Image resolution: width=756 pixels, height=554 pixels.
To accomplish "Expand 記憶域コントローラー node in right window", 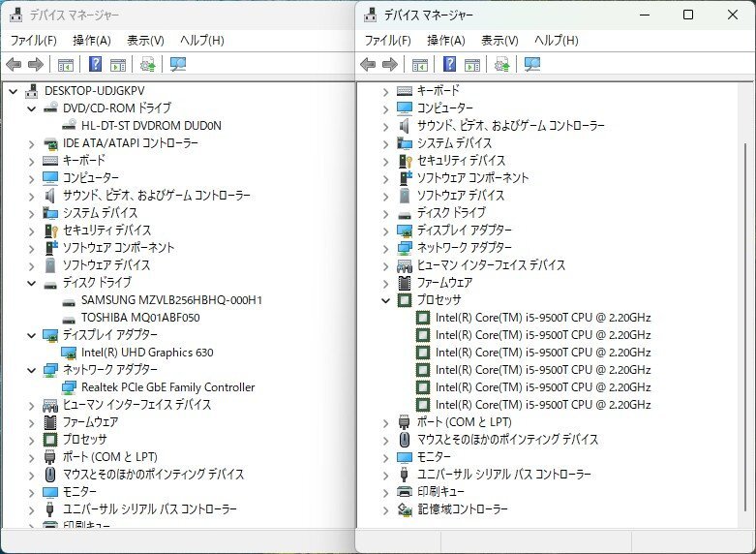I will (x=385, y=509).
